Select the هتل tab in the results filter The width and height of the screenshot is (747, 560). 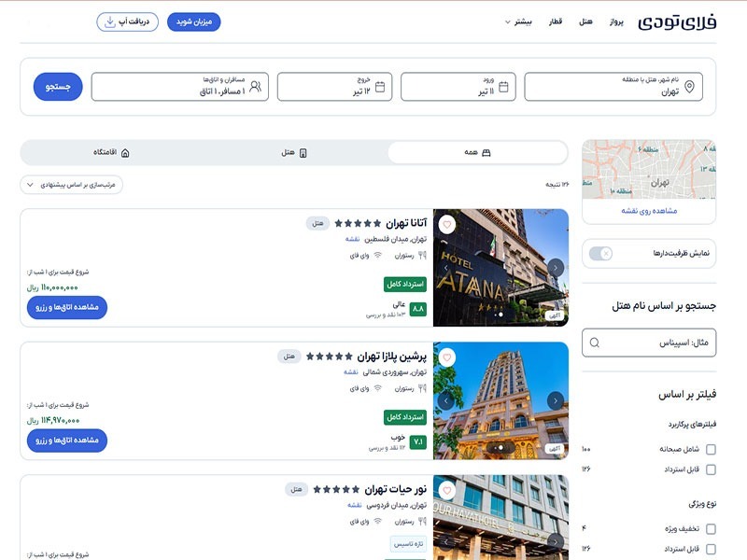coord(294,153)
